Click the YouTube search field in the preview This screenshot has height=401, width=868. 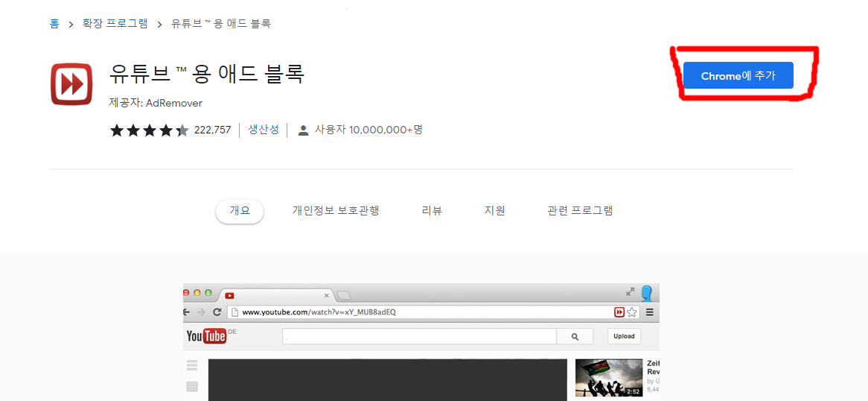pos(419,336)
